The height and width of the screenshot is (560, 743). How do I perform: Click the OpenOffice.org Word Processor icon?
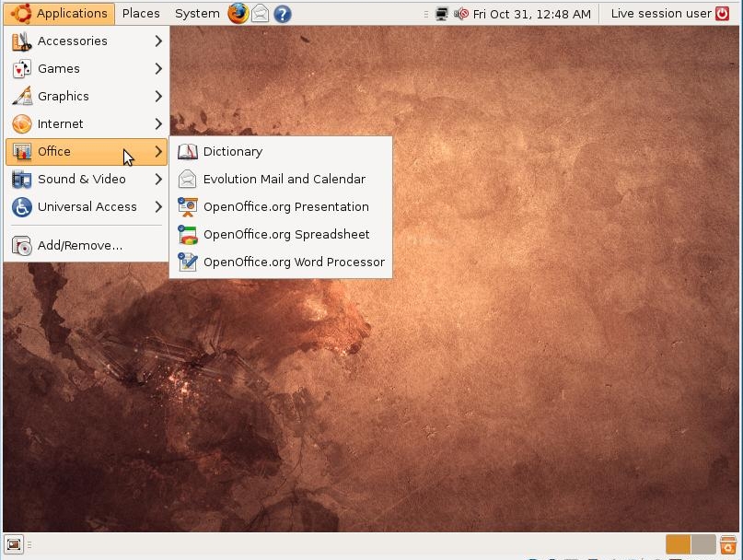click(x=188, y=262)
